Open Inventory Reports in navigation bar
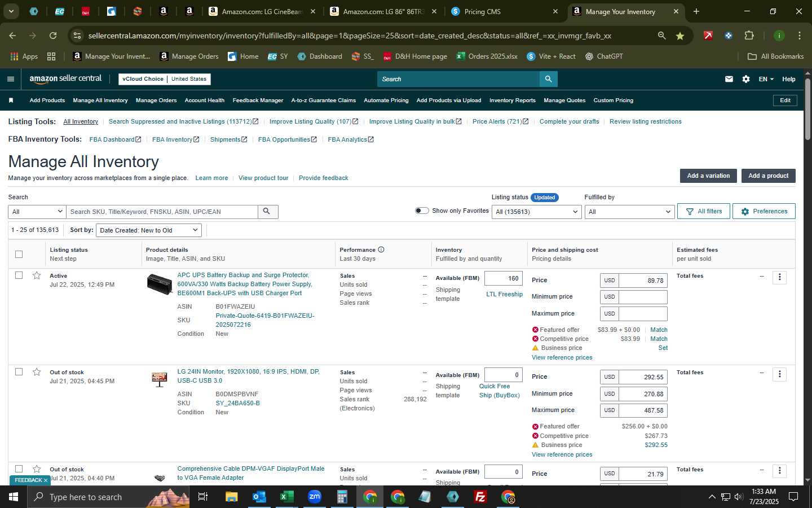Screen dimensions: 812x508 tap(513, 100)
